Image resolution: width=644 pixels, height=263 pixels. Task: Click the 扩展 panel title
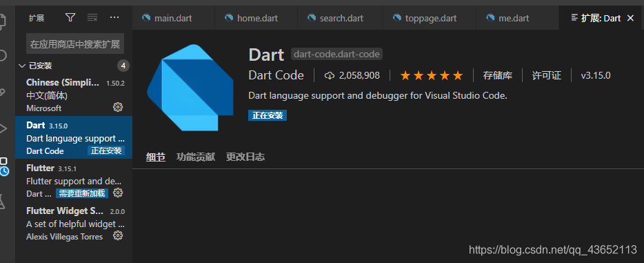37,18
